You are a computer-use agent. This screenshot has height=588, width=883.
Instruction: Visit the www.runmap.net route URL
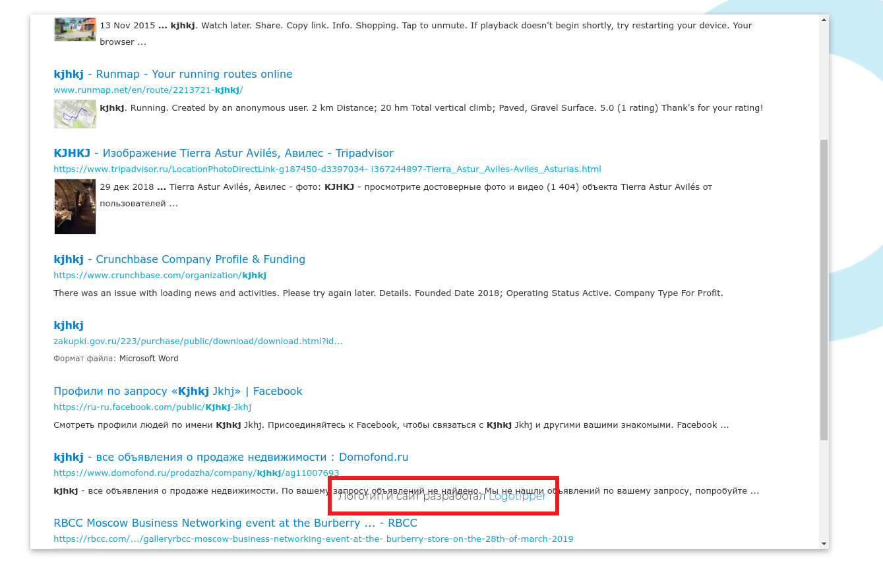(x=148, y=90)
